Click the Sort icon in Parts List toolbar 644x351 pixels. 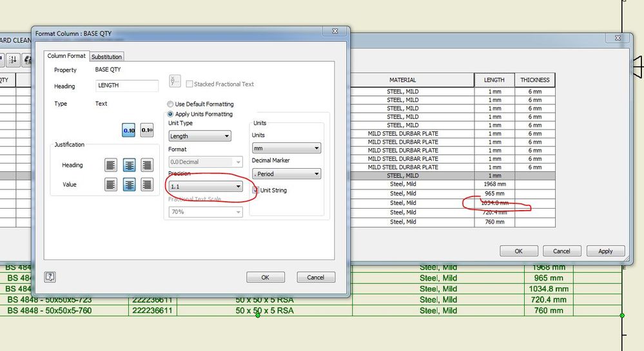13,60
